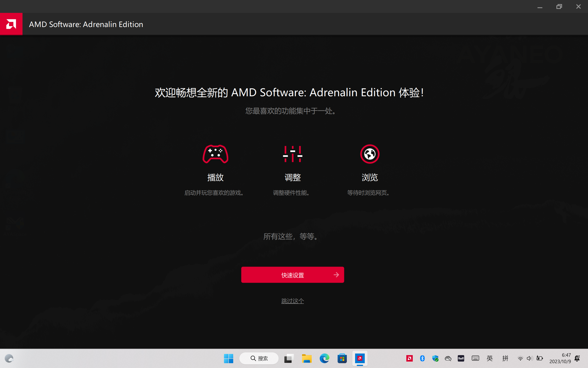Open the clock showing 6:47 2023/10/9
The width and height of the screenshot is (588, 368).
560,358
